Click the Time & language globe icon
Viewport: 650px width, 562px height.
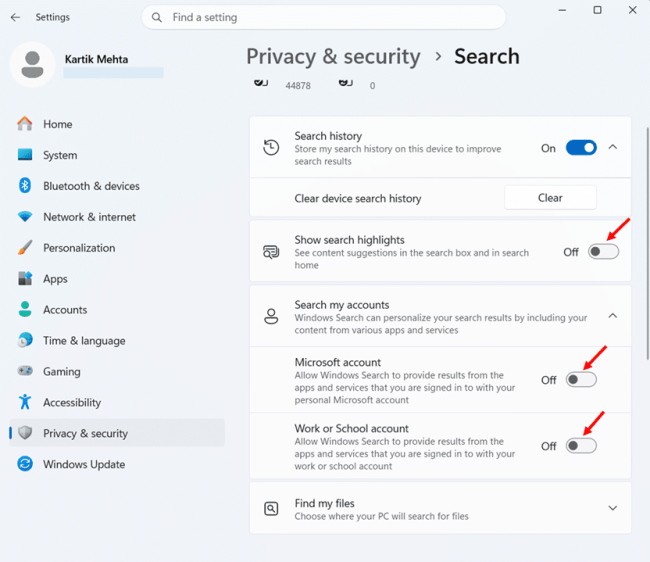coord(25,340)
